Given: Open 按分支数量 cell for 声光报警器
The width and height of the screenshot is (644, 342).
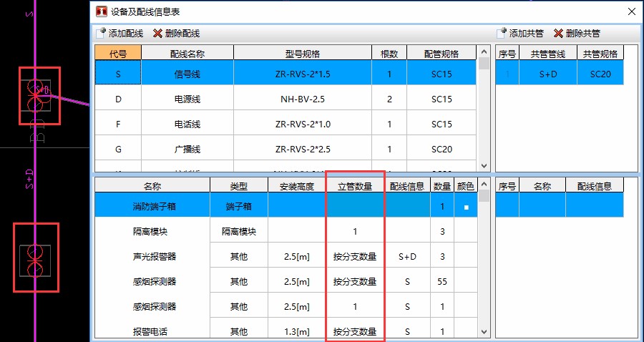Looking at the screenshot, I should [355, 257].
